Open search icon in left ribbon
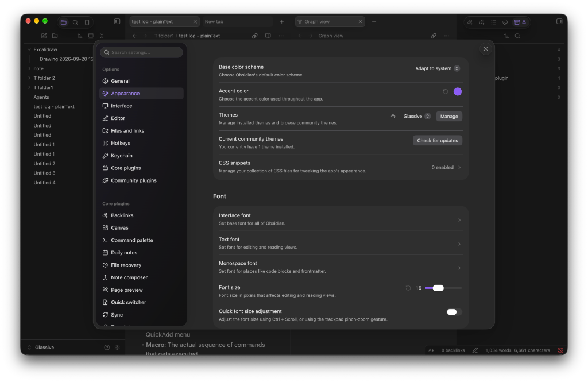 tap(75, 22)
